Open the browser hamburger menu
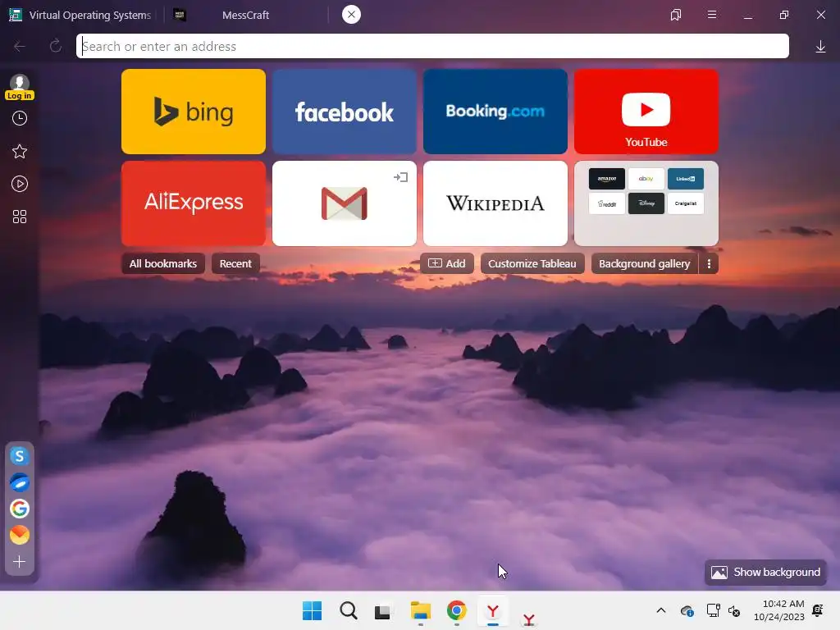Screen dimensions: 840x630 [712, 15]
